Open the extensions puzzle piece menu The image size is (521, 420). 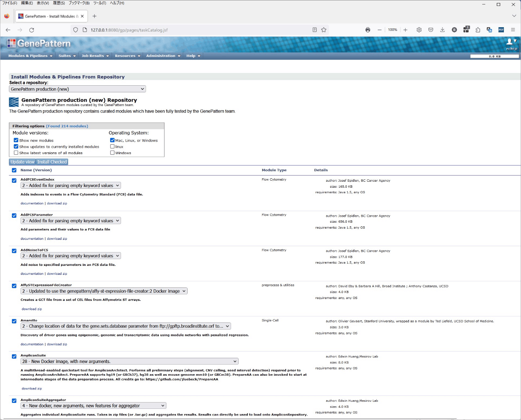[x=478, y=30]
